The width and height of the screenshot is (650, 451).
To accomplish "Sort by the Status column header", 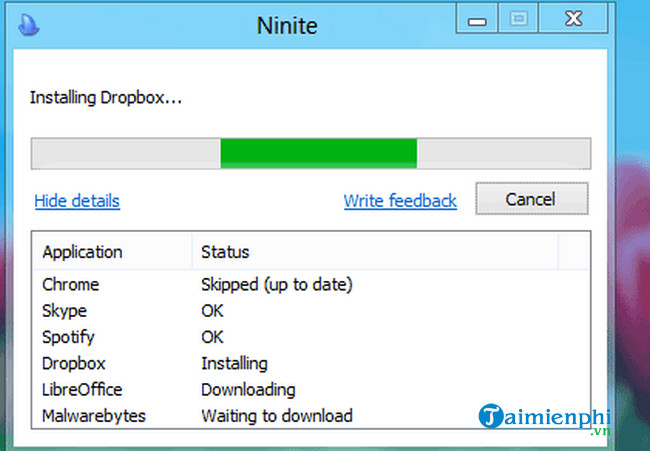I will tap(375, 252).
